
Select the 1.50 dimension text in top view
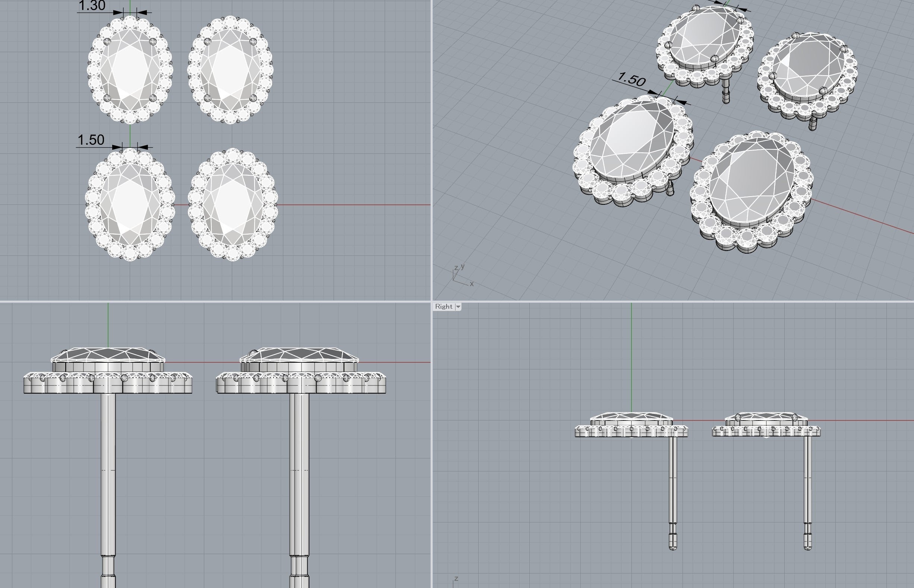point(91,140)
